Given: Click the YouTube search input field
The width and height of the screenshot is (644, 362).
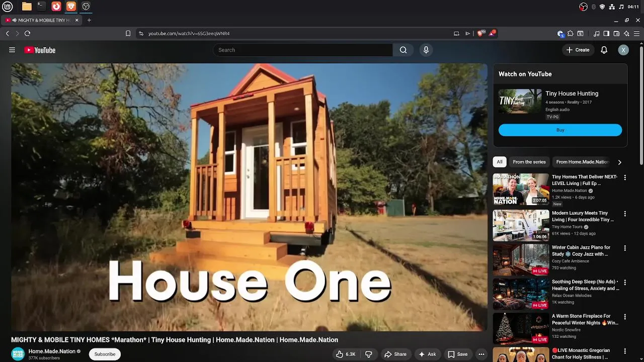Looking at the screenshot, I should (x=302, y=50).
